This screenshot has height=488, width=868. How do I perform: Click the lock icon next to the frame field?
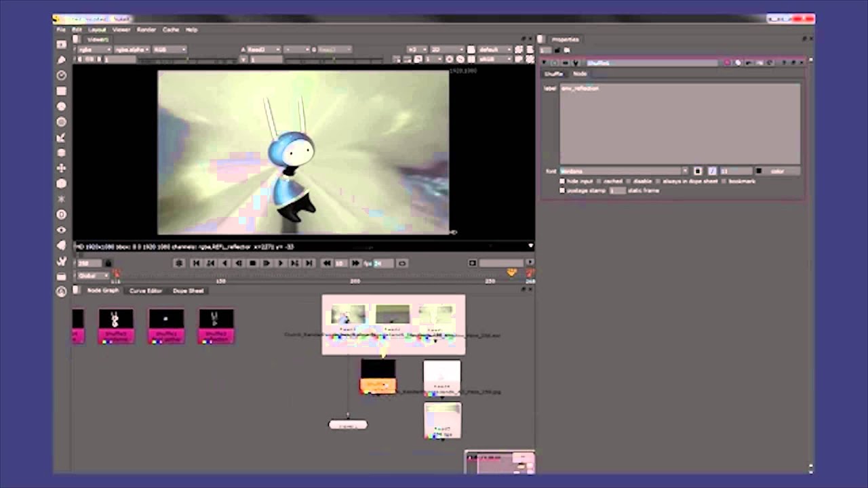[x=108, y=263]
